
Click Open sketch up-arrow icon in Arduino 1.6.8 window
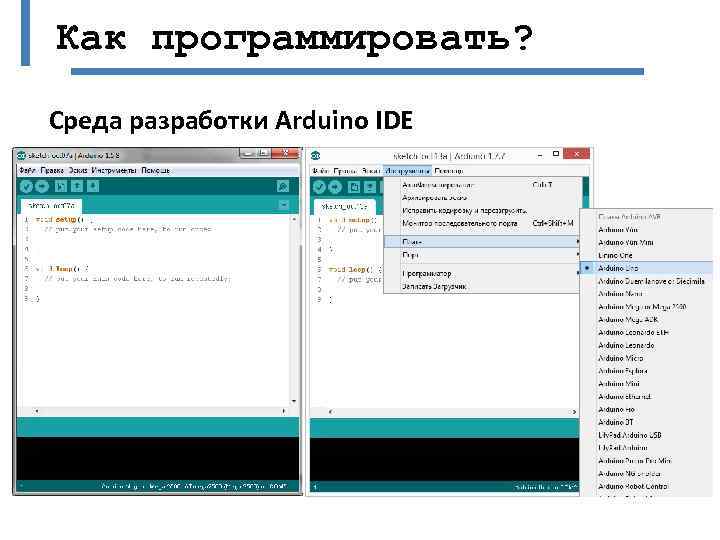77,186
